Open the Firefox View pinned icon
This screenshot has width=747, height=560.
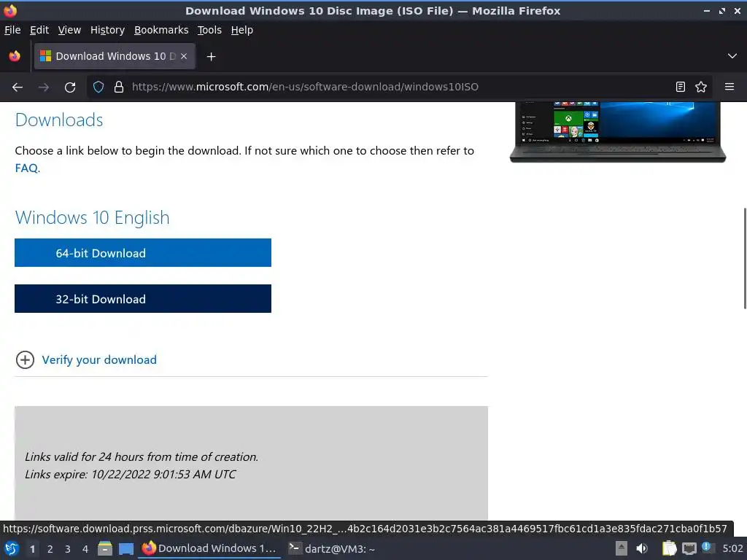coord(15,56)
